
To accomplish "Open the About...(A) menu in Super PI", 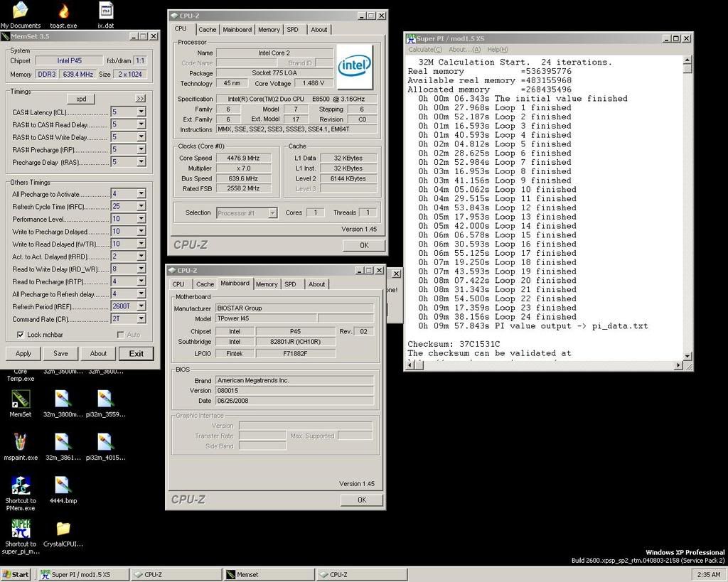I will (x=465, y=50).
